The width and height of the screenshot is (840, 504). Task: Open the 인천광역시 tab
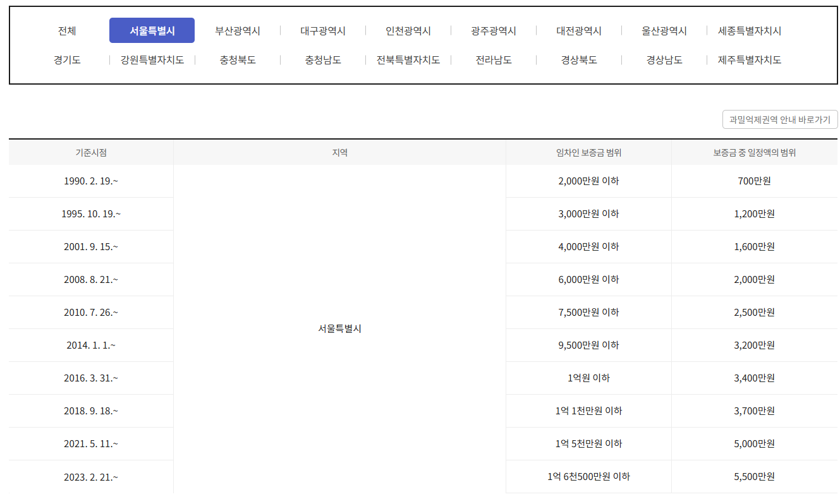coord(408,30)
